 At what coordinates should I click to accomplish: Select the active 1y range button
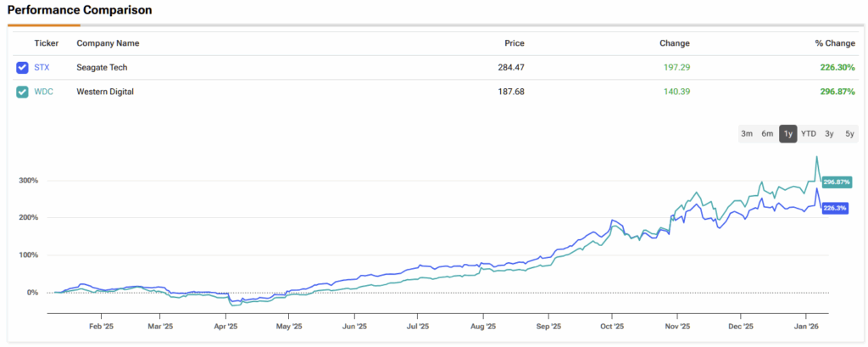[x=788, y=134]
